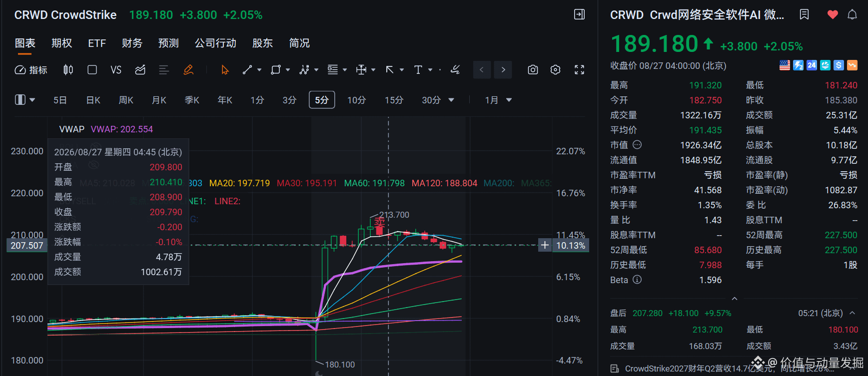Click the plus button on the crosshair price line
This screenshot has height=376, width=868.
(x=545, y=245)
